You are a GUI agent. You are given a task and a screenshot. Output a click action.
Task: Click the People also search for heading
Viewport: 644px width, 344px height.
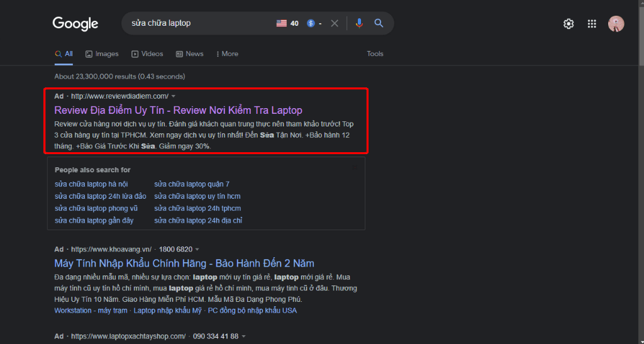tap(92, 170)
